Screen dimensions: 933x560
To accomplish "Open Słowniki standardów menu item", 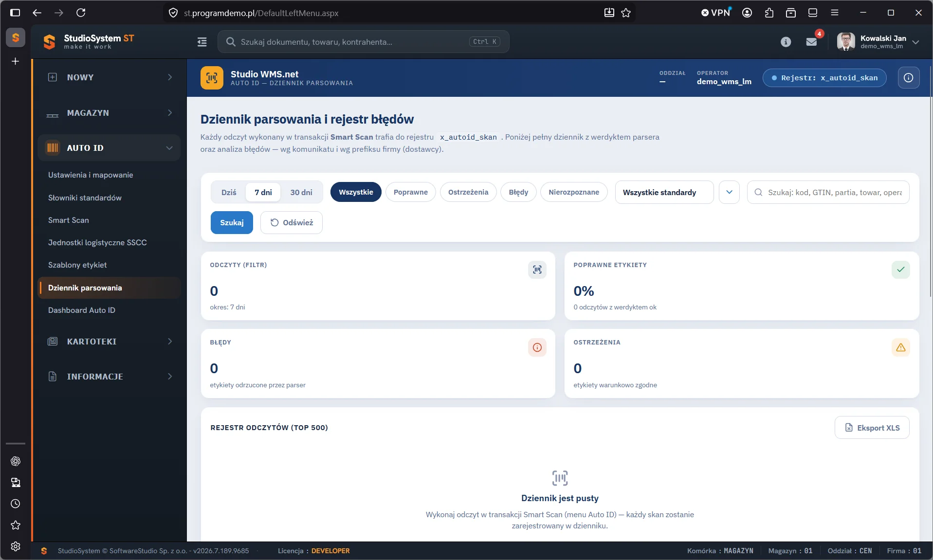I will (x=85, y=198).
